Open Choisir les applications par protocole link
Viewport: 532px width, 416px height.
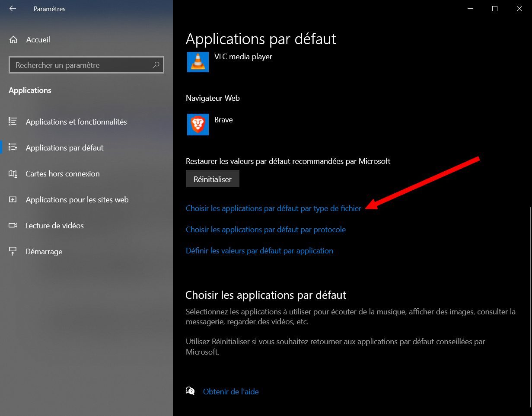(266, 230)
